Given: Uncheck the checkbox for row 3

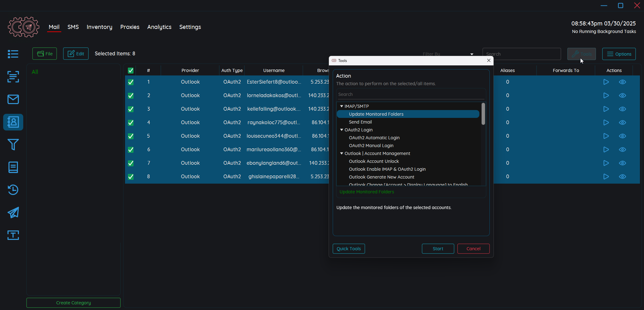Looking at the screenshot, I should [131, 109].
